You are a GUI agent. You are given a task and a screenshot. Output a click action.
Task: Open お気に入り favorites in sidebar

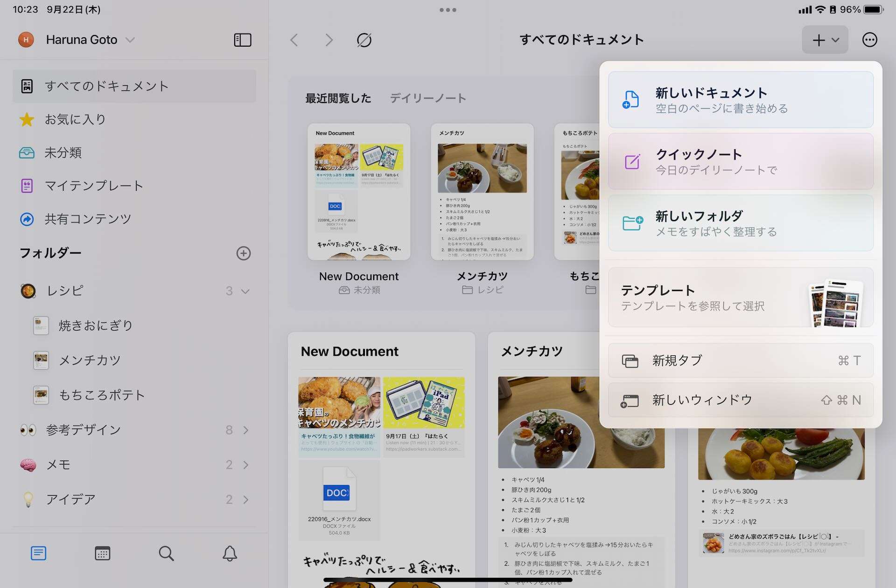[x=134, y=119]
